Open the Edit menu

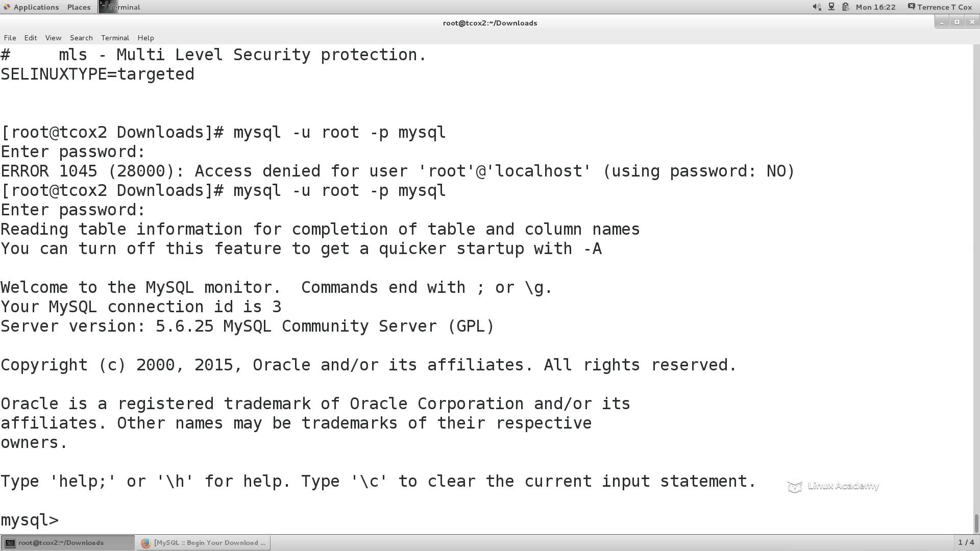click(30, 37)
